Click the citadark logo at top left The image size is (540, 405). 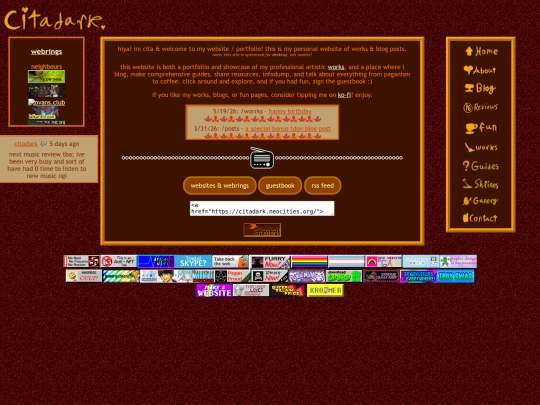pyautogui.click(x=54, y=19)
